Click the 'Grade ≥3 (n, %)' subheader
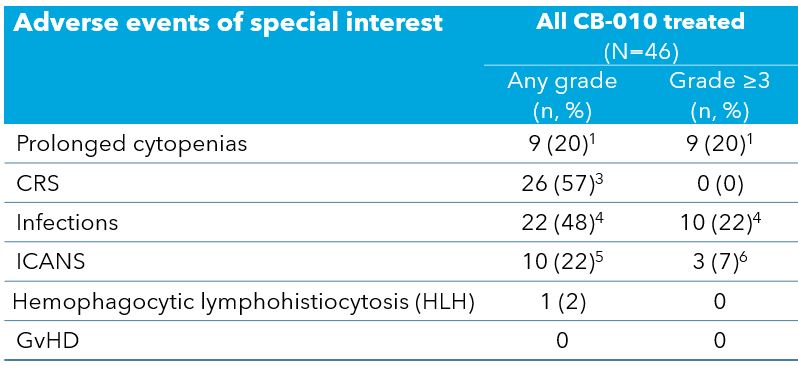 click(719, 96)
